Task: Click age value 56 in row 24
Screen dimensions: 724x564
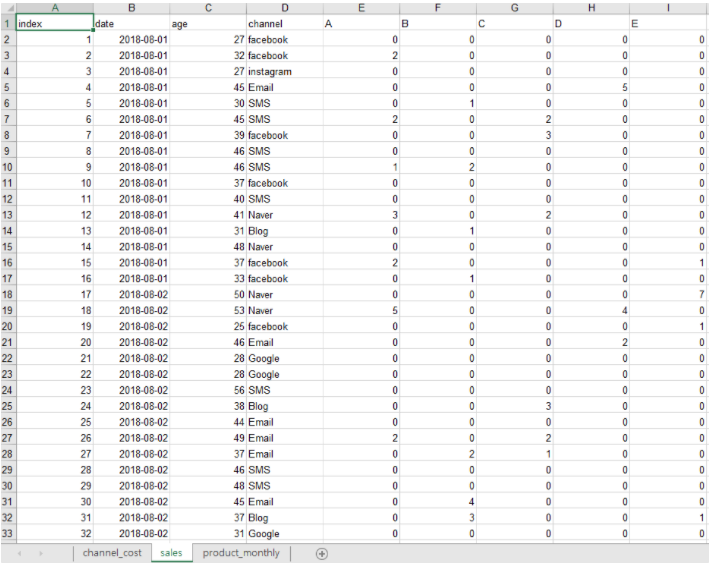Action: coord(208,390)
